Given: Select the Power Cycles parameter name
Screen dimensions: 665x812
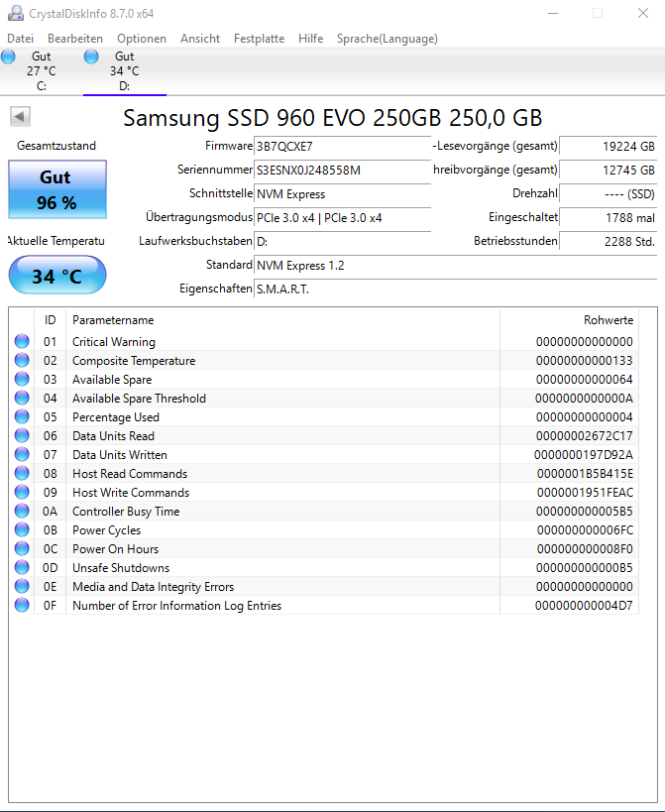Looking at the screenshot, I should pyautogui.click(x=107, y=530).
